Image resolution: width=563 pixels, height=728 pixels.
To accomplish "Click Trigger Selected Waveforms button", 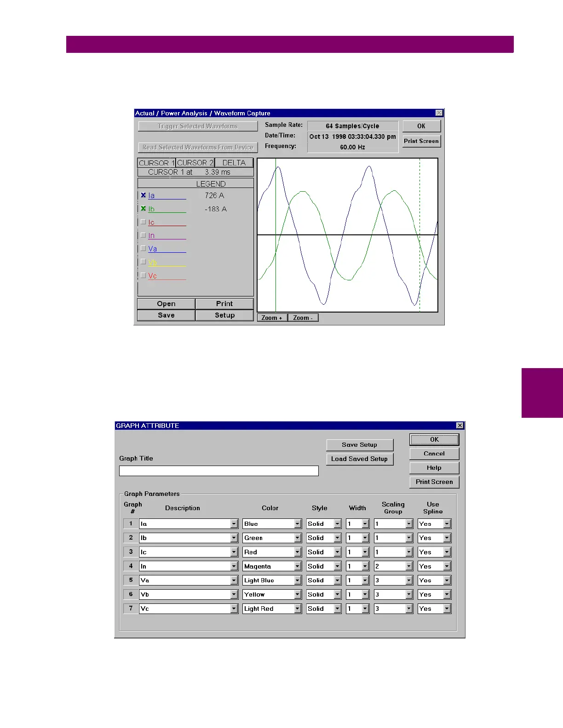I will pyautogui.click(x=198, y=126).
